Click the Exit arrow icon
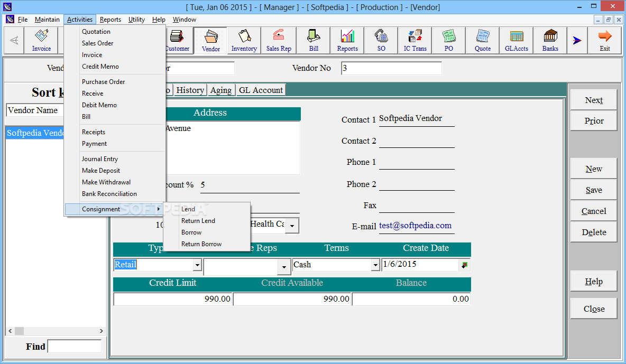626x364 pixels. click(x=605, y=40)
